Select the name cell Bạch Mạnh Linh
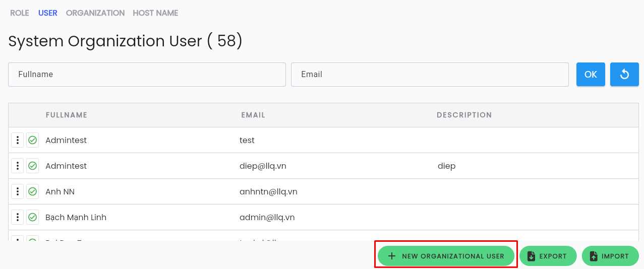 (x=76, y=217)
